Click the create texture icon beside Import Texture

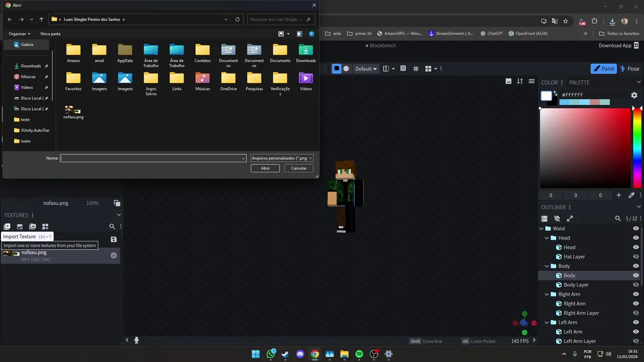20,227
